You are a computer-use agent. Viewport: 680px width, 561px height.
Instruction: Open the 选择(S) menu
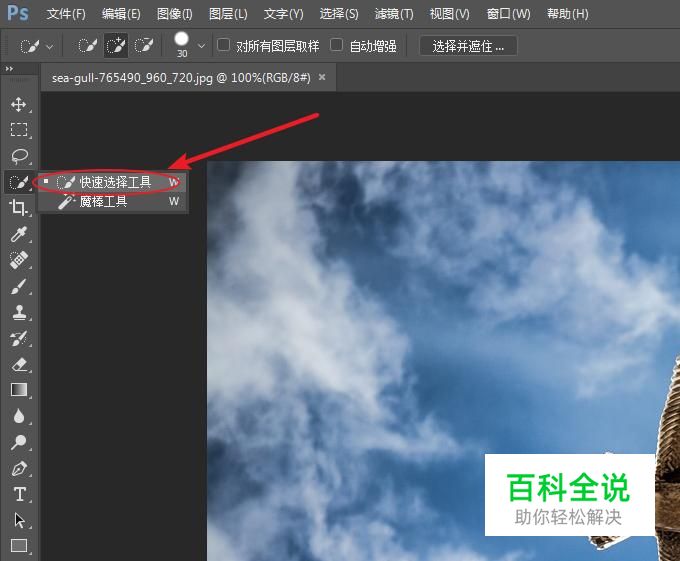point(339,14)
